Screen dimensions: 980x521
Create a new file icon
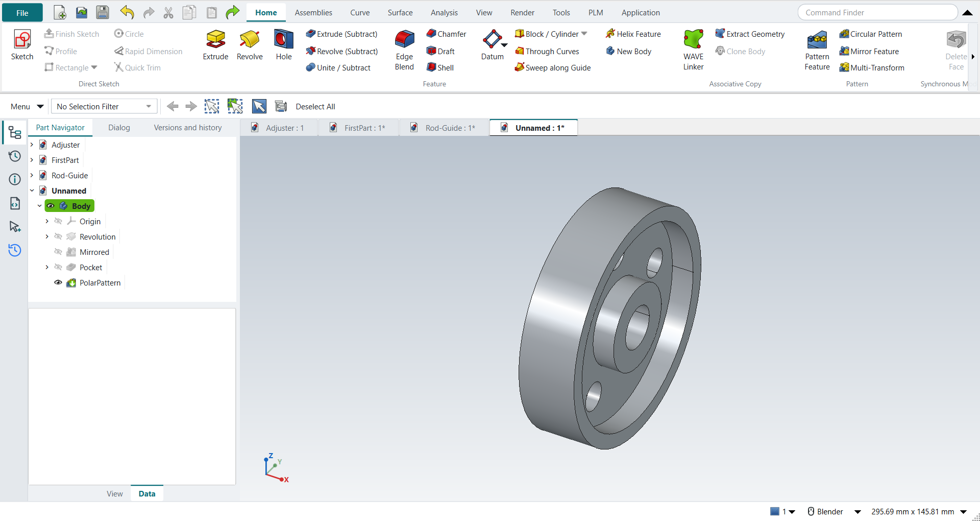(60, 12)
